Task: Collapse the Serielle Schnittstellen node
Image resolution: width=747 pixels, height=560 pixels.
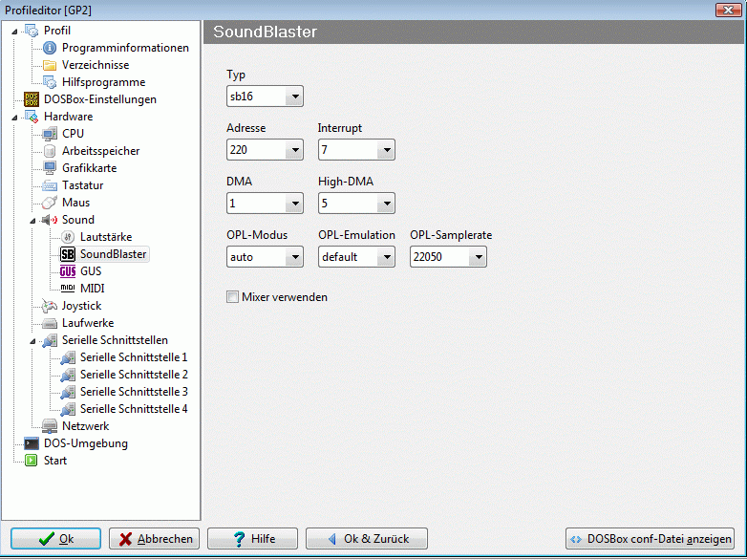Action: point(32,341)
